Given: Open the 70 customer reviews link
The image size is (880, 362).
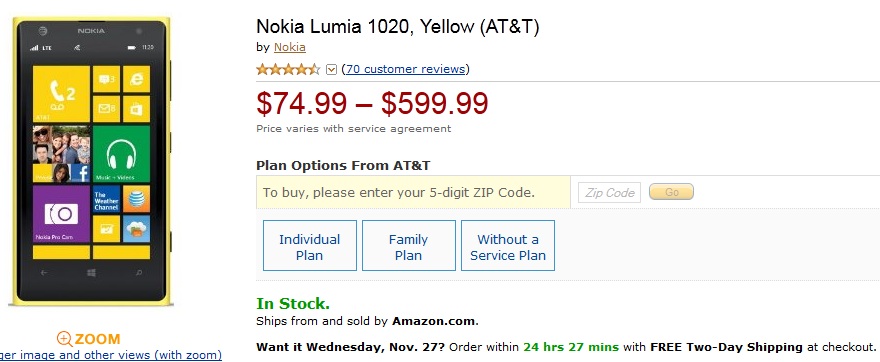Looking at the screenshot, I should [x=405, y=69].
